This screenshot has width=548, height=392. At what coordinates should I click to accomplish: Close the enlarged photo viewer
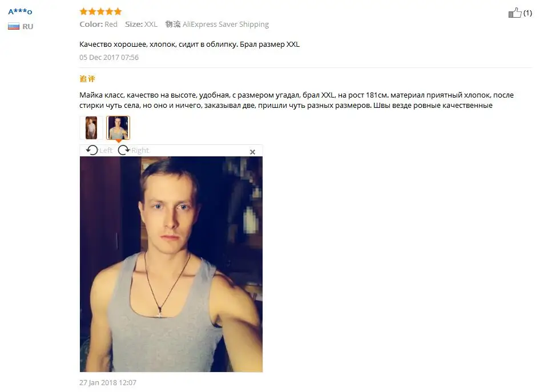point(252,152)
